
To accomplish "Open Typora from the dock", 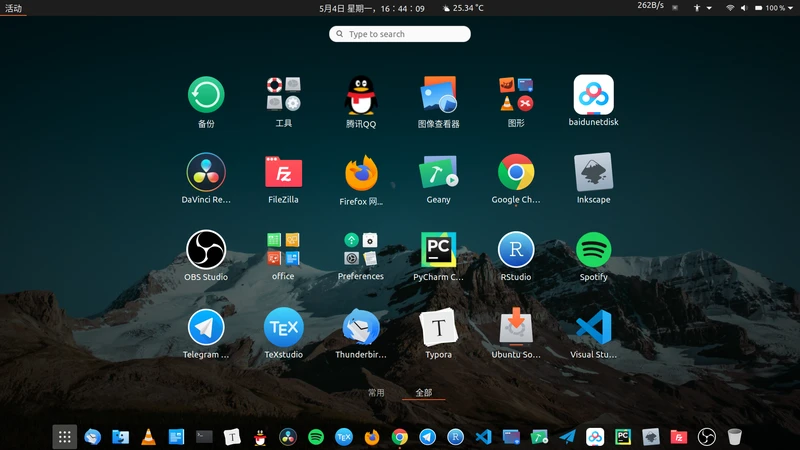I will pyautogui.click(x=232, y=437).
